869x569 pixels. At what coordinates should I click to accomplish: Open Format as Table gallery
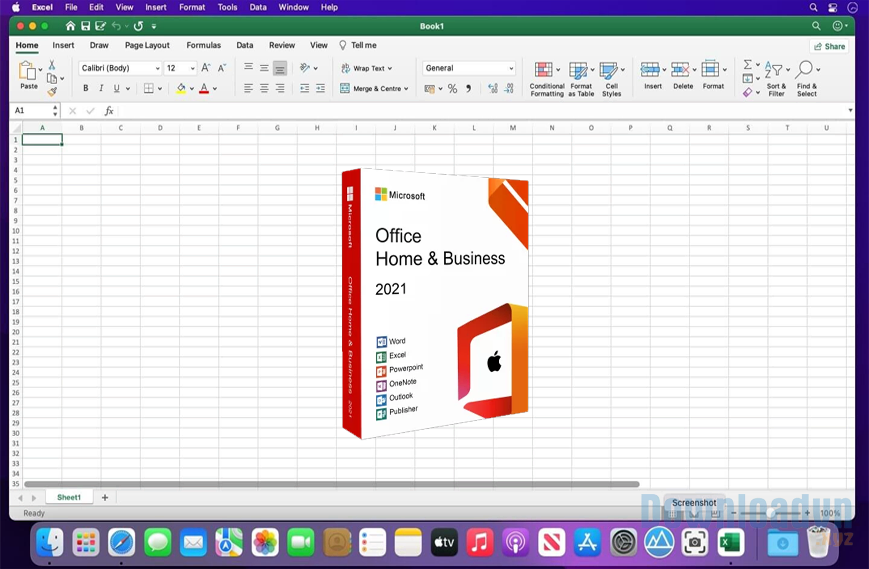point(581,79)
